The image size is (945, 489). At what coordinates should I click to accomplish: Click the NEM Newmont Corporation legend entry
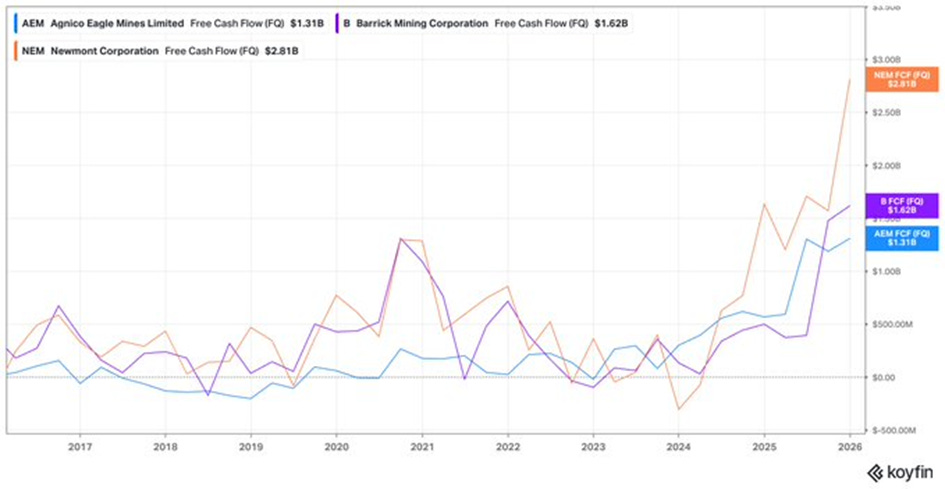(157, 51)
